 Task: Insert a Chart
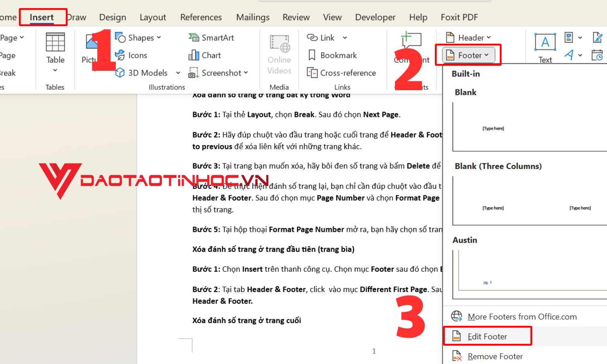click(205, 55)
